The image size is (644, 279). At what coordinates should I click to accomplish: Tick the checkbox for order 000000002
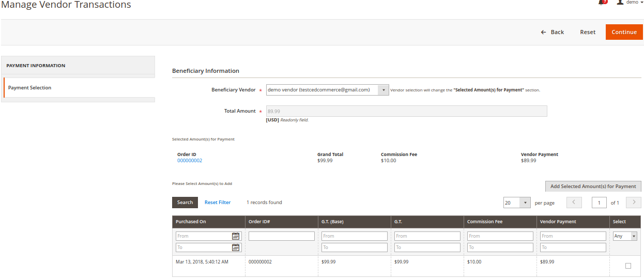click(628, 266)
